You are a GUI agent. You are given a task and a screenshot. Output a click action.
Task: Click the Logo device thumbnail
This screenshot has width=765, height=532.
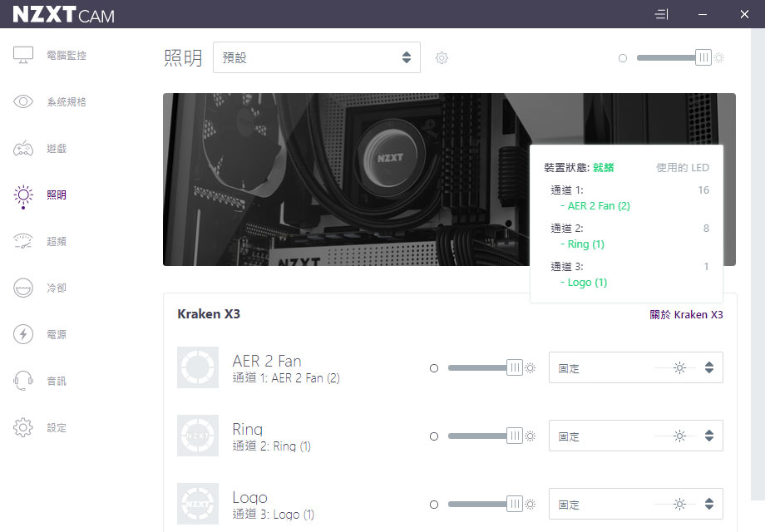198,504
